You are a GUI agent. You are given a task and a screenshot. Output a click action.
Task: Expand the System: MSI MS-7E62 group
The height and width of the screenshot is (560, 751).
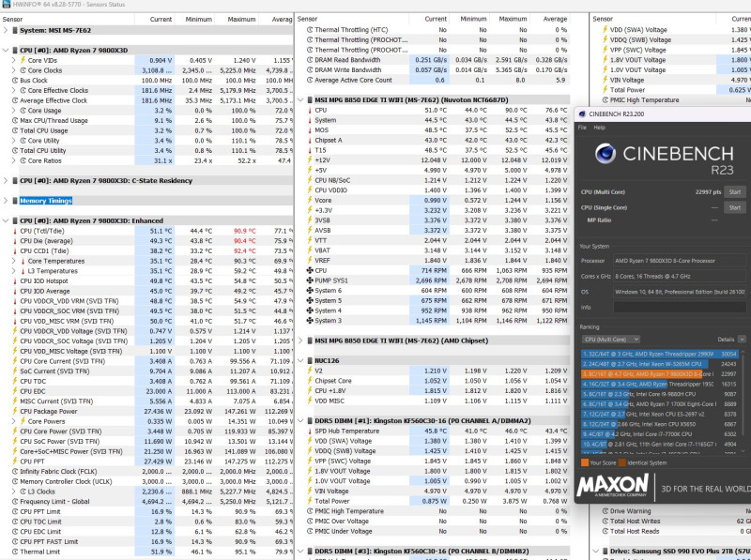tap(6, 30)
